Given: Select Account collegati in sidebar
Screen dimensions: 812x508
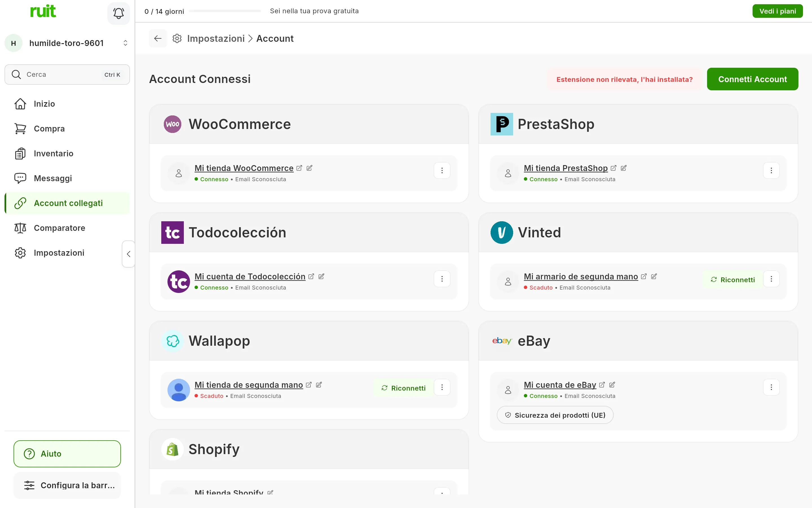Looking at the screenshot, I should (x=67, y=203).
